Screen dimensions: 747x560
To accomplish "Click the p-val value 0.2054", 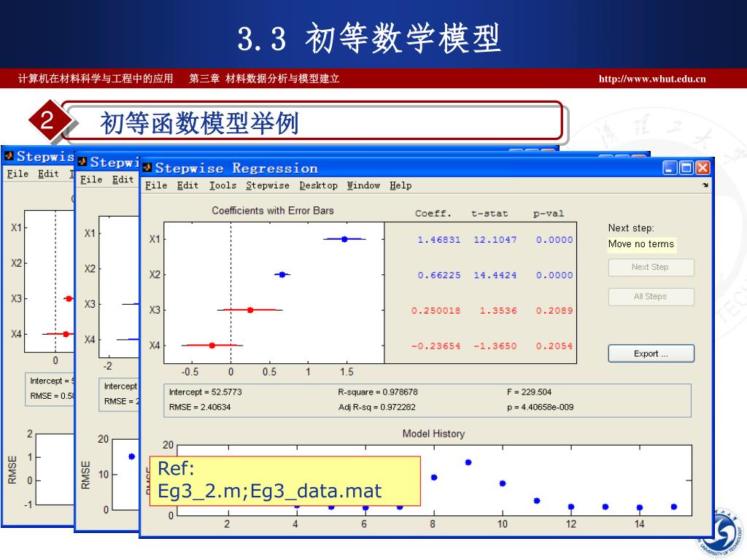I will pyautogui.click(x=554, y=346).
